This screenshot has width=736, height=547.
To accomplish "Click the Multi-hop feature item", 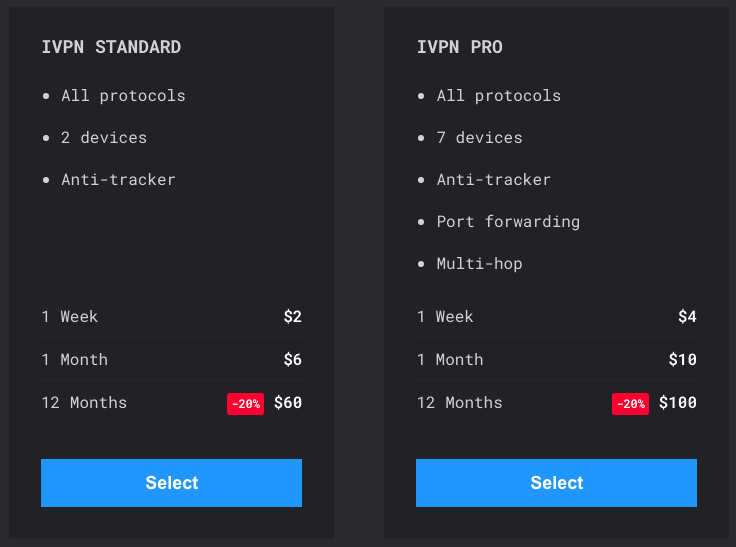I will coord(479,263).
